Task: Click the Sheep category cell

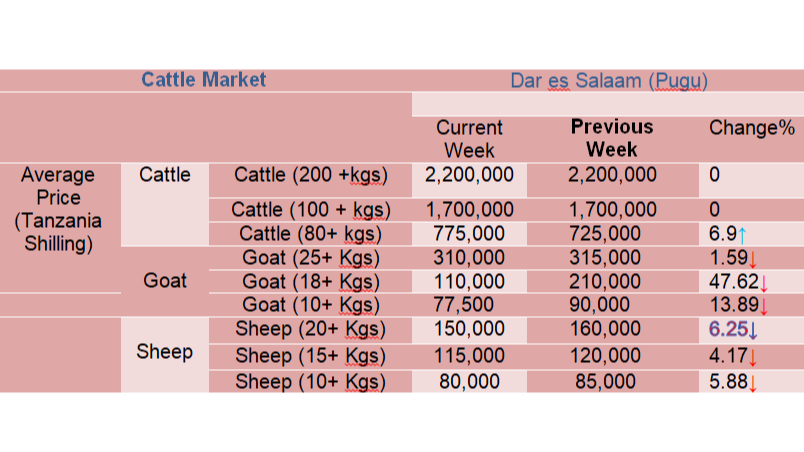Action: click(x=165, y=352)
